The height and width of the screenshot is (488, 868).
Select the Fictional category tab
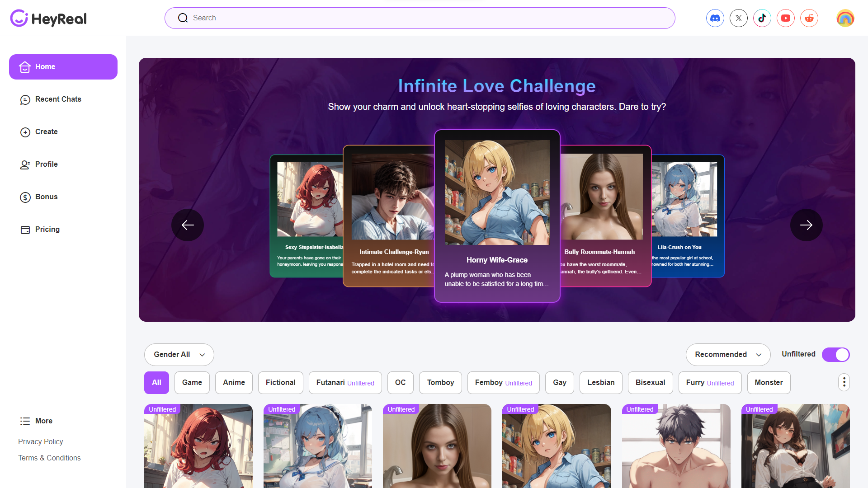click(x=281, y=383)
